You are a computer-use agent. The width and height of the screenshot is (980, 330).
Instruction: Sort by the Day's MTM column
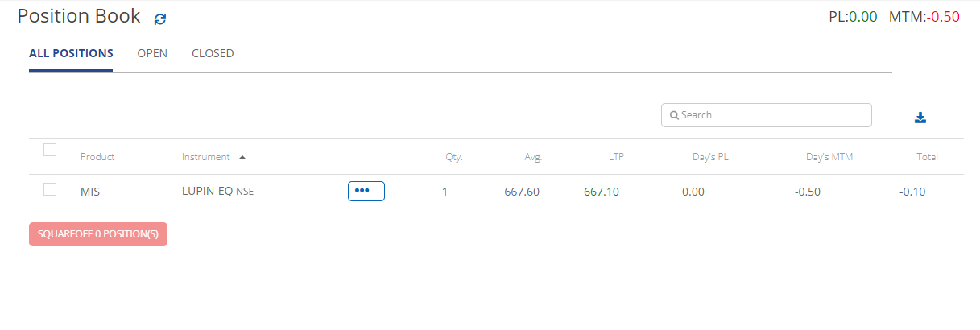click(x=829, y=157)
